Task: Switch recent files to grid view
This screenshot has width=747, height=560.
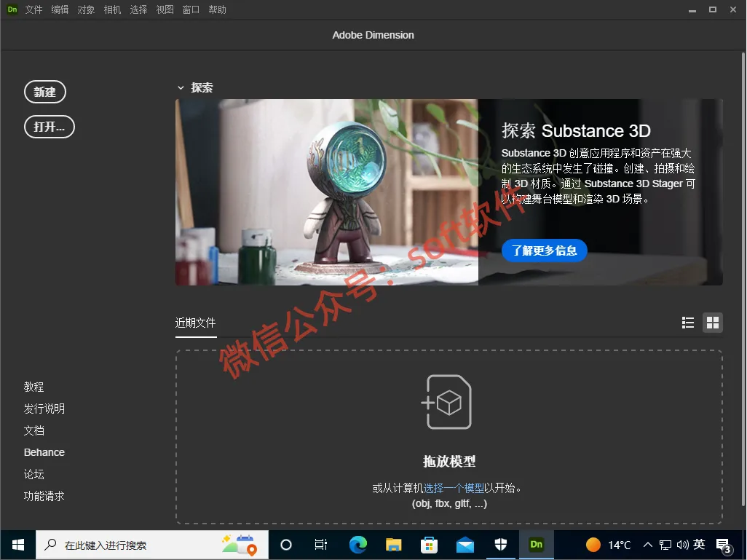Action: pos(713,323)
